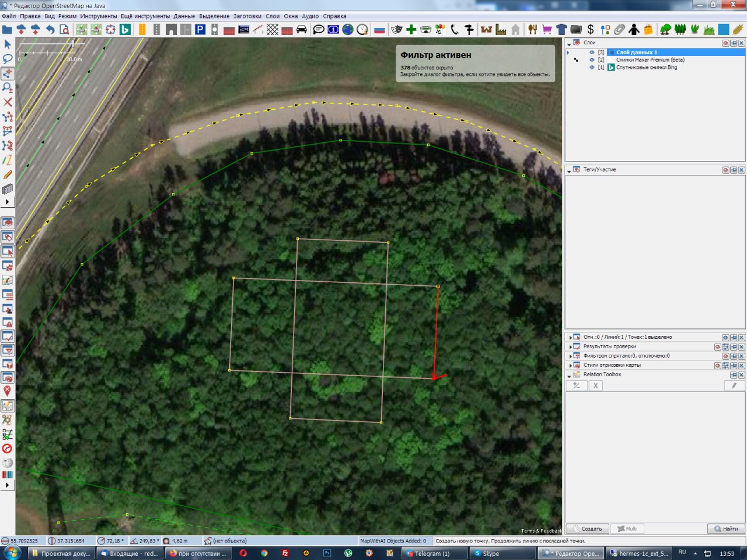Image resolution: width=747 pixels, height=560 pixels.
Task: Click the pencil draw tool in left toolbar
Action: coord(8,174)
